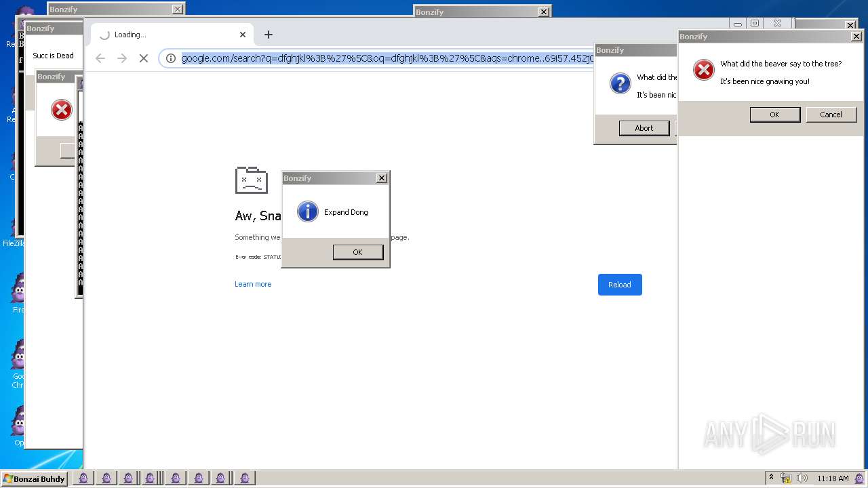Click Cancel in the beaver joke dialog
The image size is (868, 488).
pyautogui.click(x=831, y=115)
